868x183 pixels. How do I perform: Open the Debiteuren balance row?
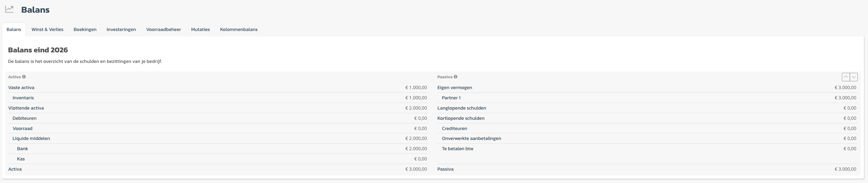click(x=24, y=118)
